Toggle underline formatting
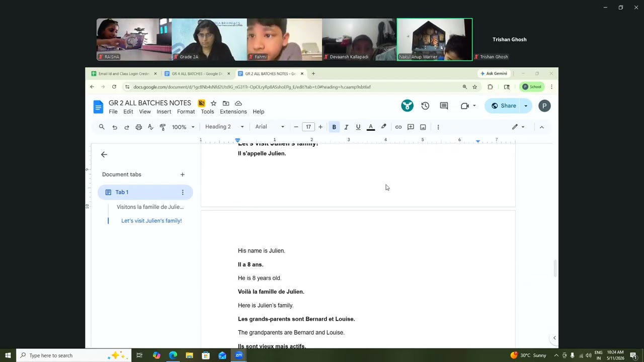This screenshot has height=362, width=644. tap(358, 127)
